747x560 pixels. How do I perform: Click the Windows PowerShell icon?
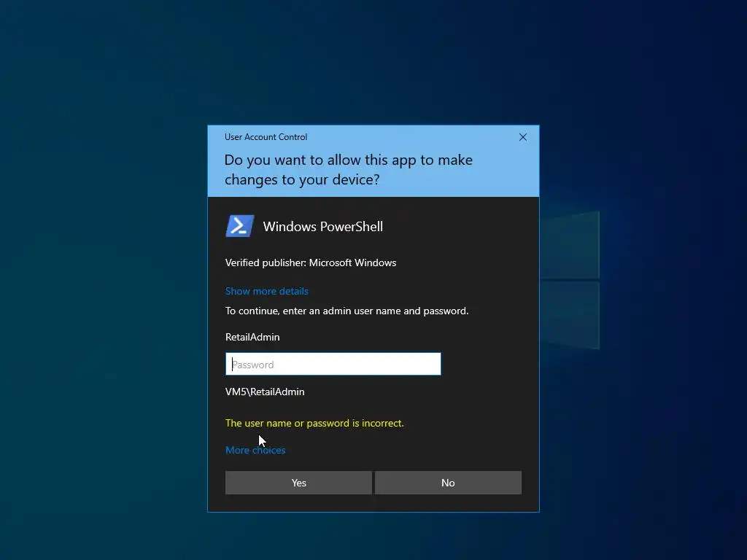(239, 226)
